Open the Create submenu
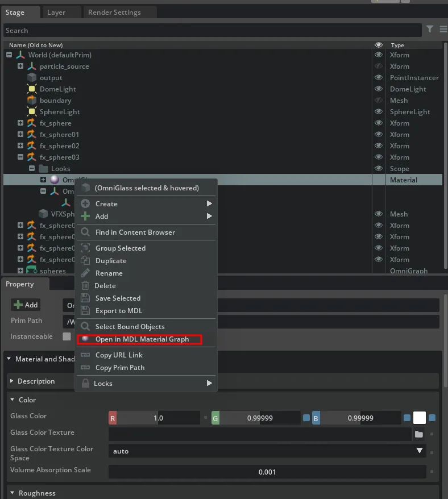 147,203
